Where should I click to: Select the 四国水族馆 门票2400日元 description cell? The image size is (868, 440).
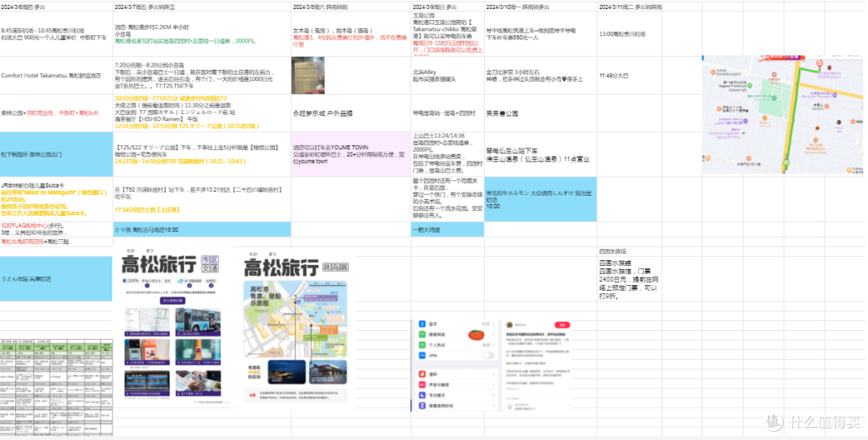coord(629,279)
